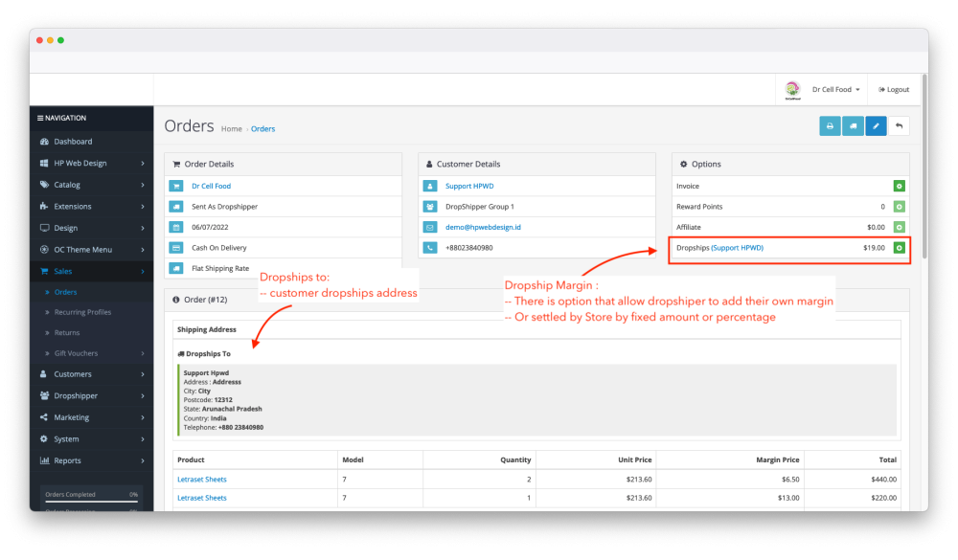Click the print invoice button
The height and width of the screenshot is (560, 958).
point(830,126)
